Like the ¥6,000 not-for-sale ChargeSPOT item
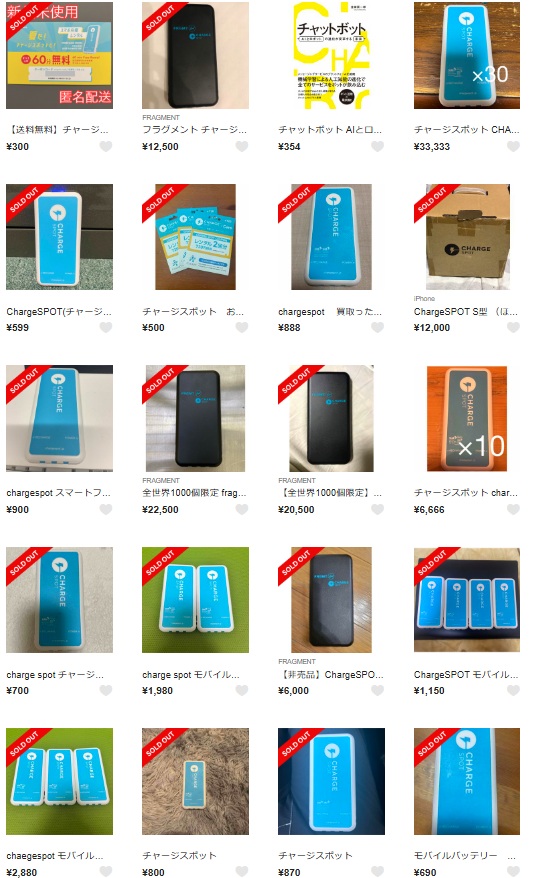 pos(378,690)
